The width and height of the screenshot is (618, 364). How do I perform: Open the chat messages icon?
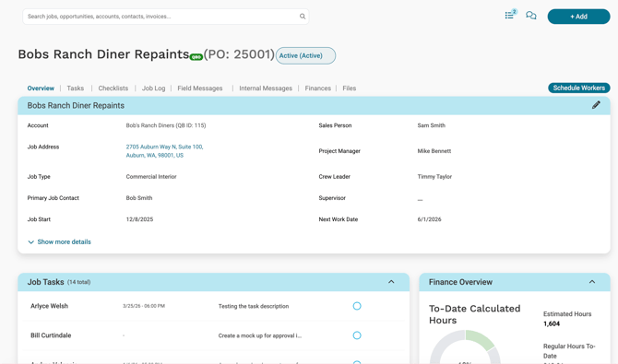[x=531, y=16]
